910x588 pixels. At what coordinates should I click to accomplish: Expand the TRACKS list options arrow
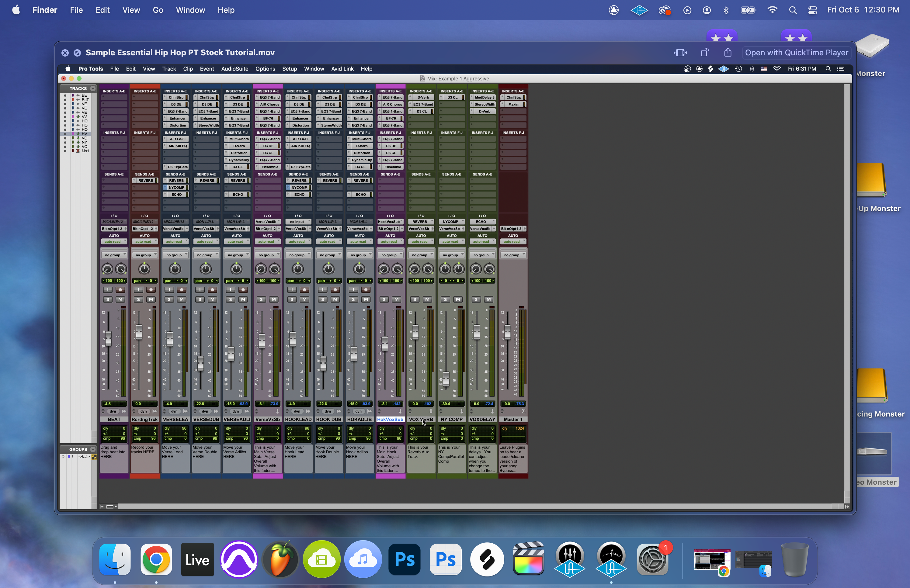[93, 88]
